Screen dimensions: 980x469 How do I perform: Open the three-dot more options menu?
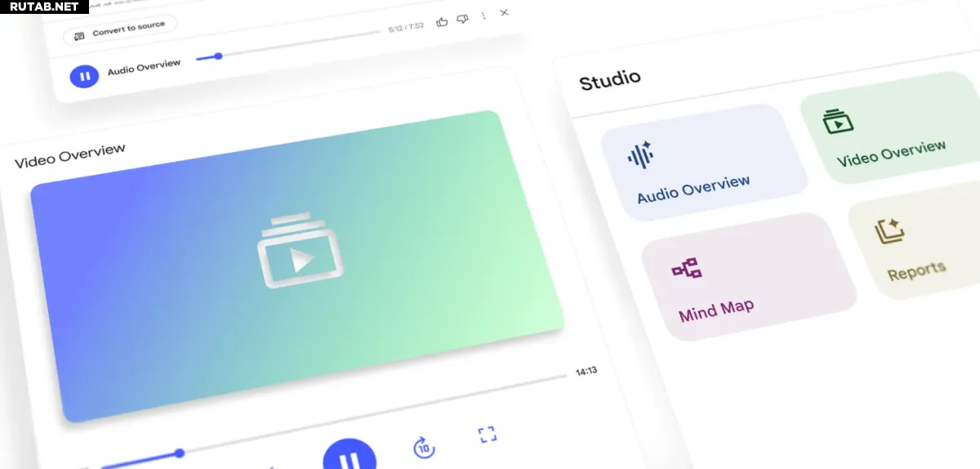[483, 16]
